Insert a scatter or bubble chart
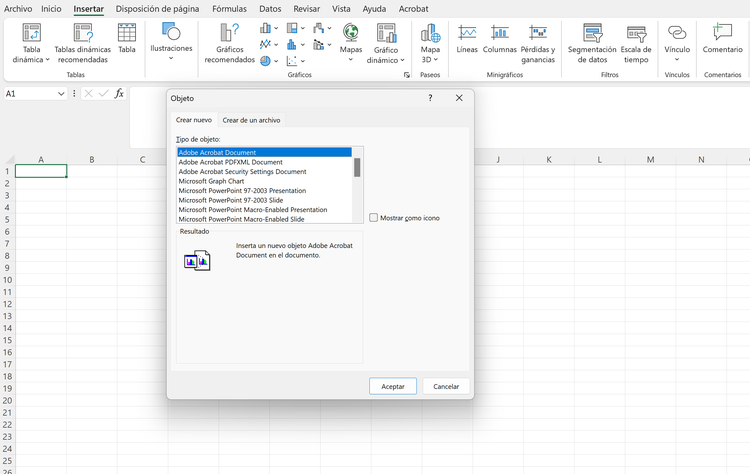This screenshot has height=474, width=750. (292, 61)
